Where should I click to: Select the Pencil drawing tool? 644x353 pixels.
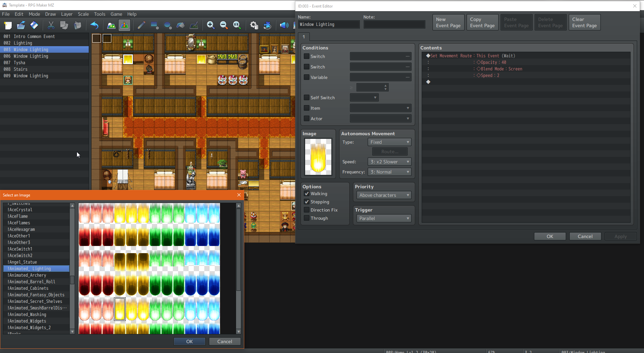click(141, 25)
